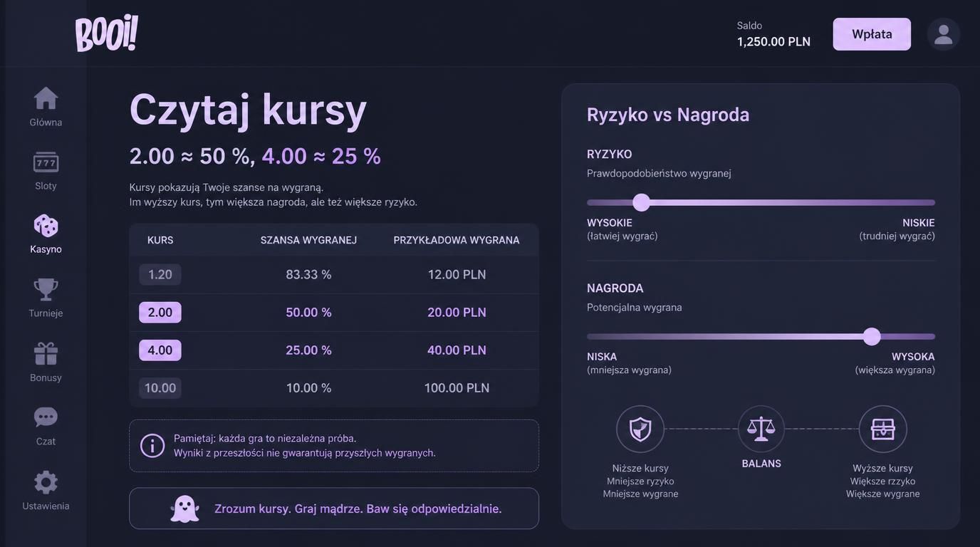Open the Główna home icon
Image resolution: width=980 pixels, height=547 pixels.
[46, 98]
